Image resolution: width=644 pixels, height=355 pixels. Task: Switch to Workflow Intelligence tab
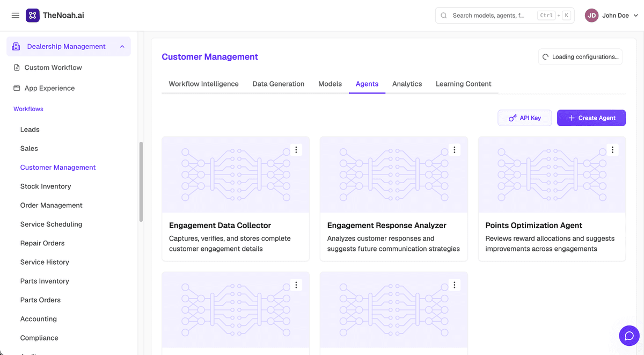tap(203, 84)
